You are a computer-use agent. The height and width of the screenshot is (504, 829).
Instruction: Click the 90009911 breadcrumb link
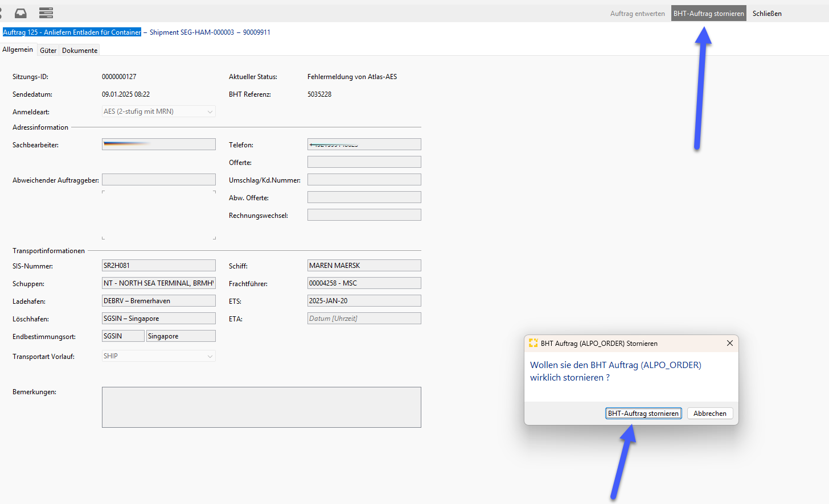tap(257, 32)
